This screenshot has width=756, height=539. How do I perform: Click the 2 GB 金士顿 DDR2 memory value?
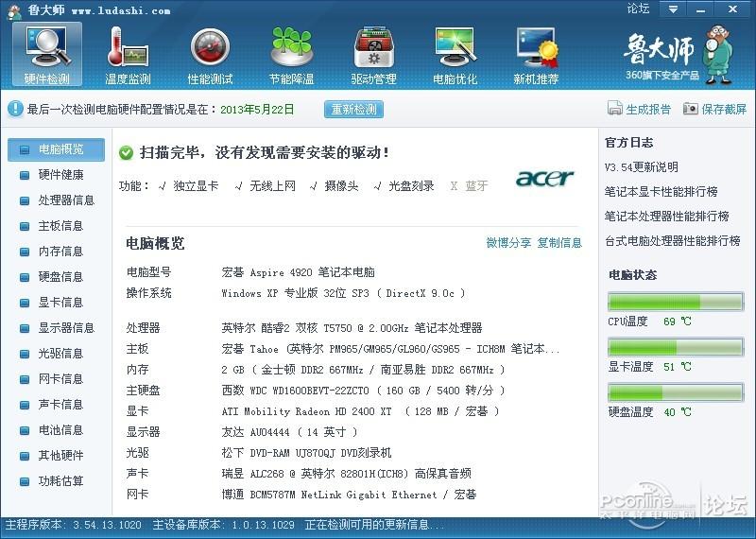pos(363,370)
